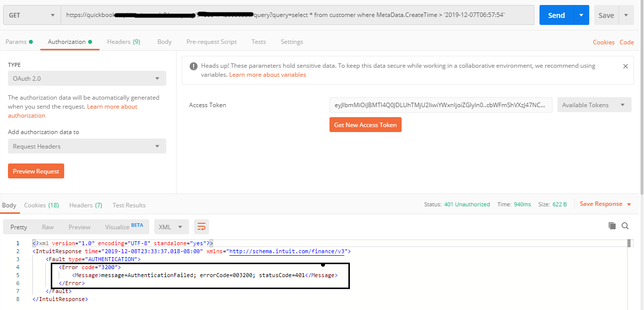Open the XML response format dropdown
The image size is (644, 310).
coord(171,227)
